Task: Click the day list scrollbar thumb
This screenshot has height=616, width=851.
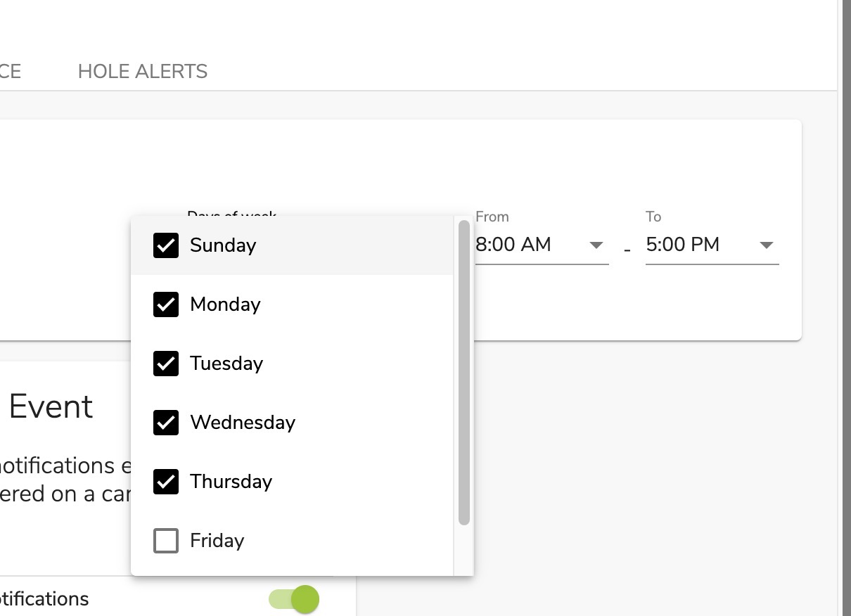Action: 463,373
